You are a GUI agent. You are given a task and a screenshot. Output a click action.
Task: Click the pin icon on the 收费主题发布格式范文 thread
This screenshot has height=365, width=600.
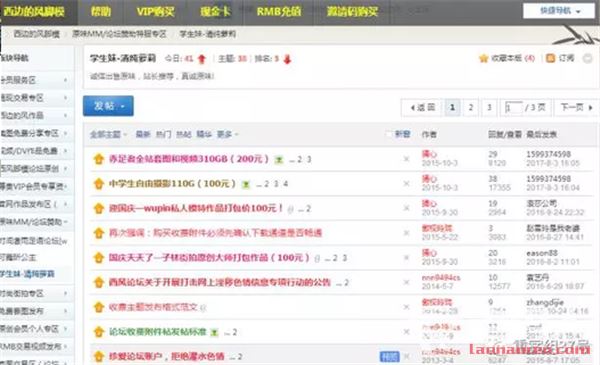point(99,307)
